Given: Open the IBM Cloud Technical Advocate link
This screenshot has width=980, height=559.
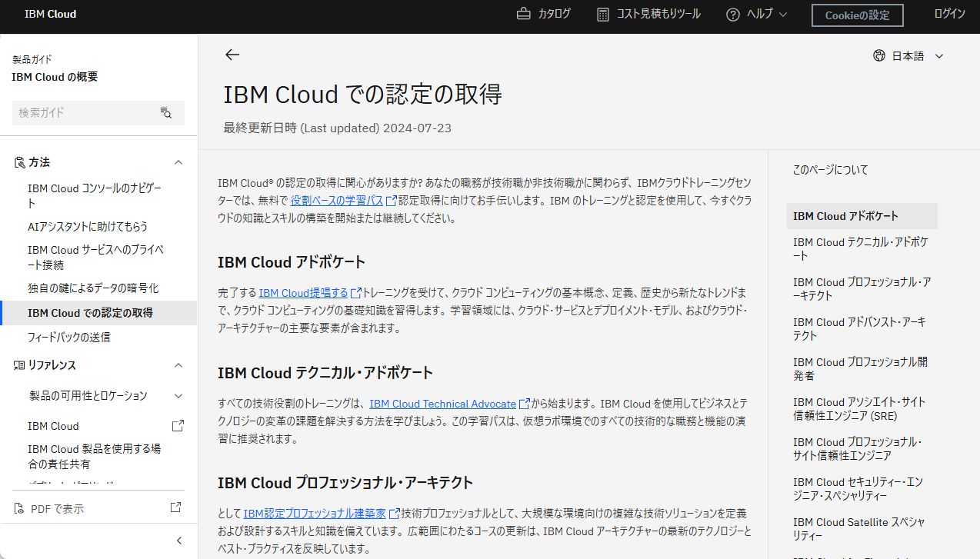Looking at the screenshot, I should coord(442,404).
